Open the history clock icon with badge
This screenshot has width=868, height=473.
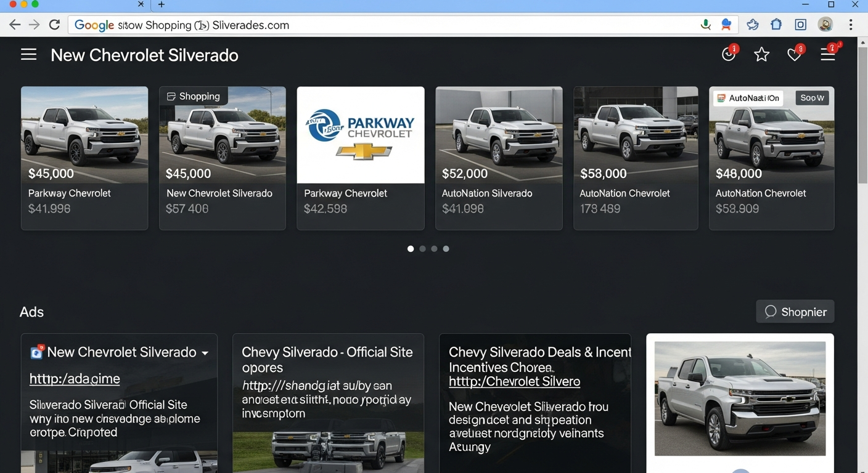pos(729,54)
